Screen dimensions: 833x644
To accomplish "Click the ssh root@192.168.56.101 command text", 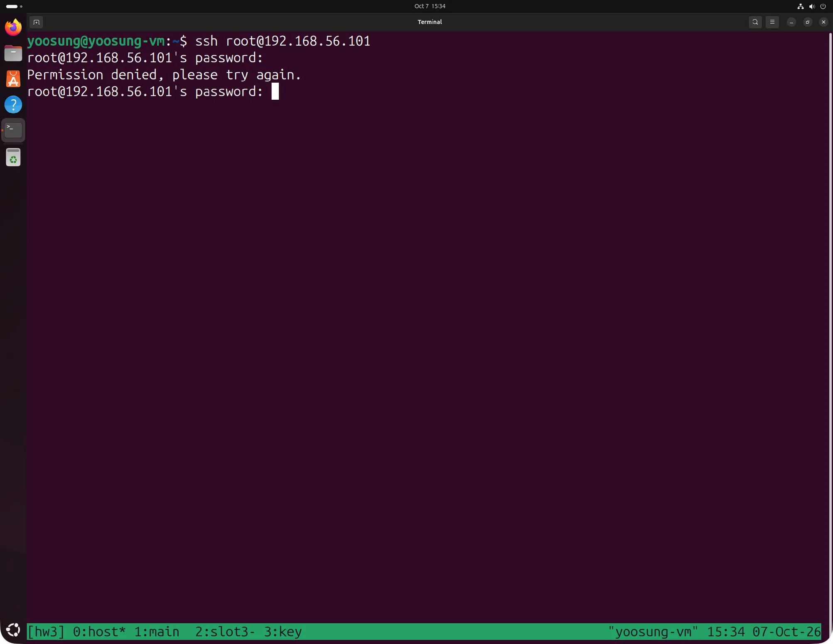I will click(283, 41).
